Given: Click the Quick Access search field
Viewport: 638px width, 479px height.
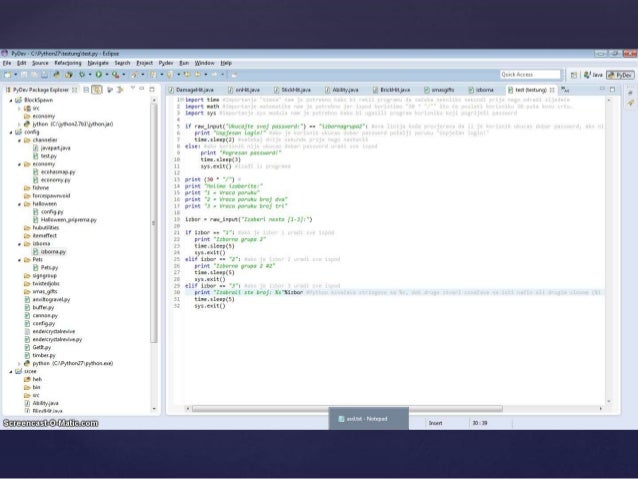Looking at the screenshot, I should pos(530,74).
